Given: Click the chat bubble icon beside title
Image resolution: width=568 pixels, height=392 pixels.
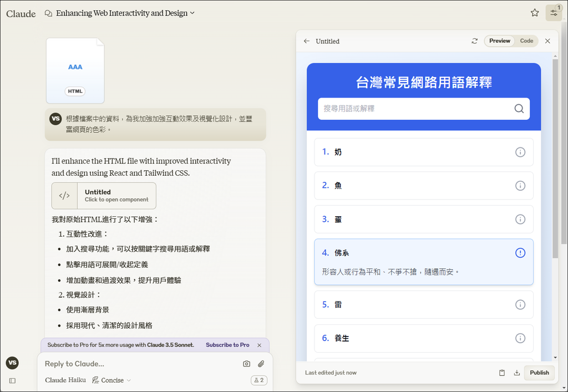Looking at the screenshot, I should pos(48,13).
